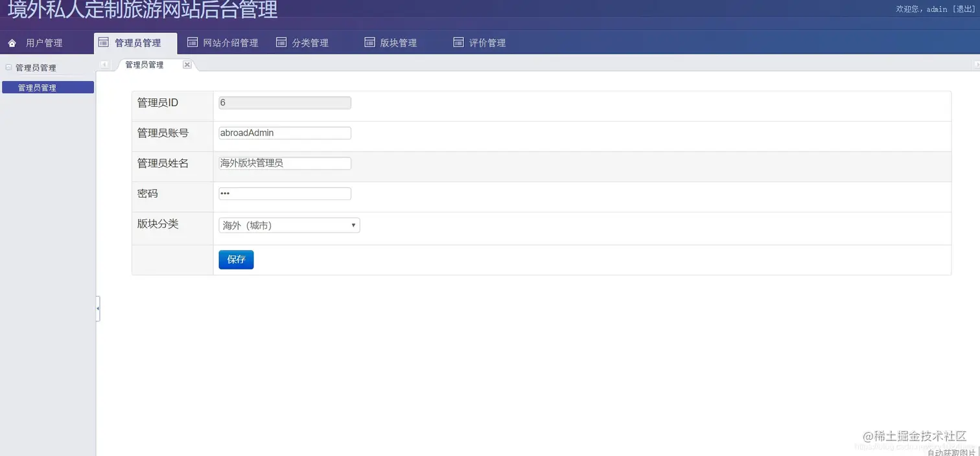980x456 pixels.
Task: Click the 密码 label
Action: point(147,194)
